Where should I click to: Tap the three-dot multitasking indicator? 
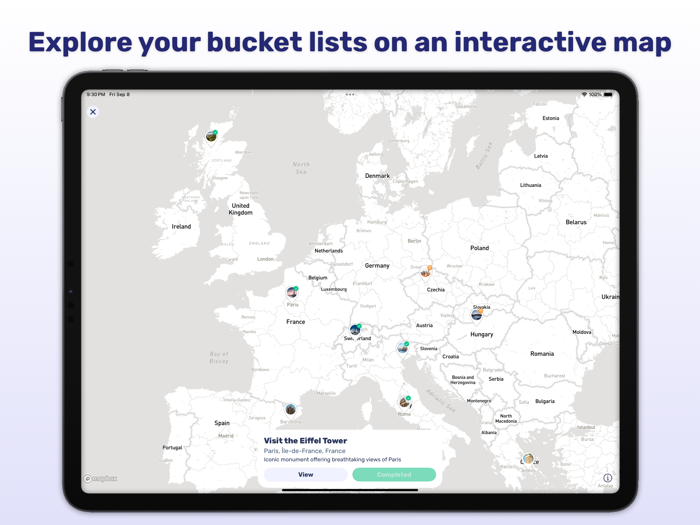pyautogui.click(x=350, y=95)
